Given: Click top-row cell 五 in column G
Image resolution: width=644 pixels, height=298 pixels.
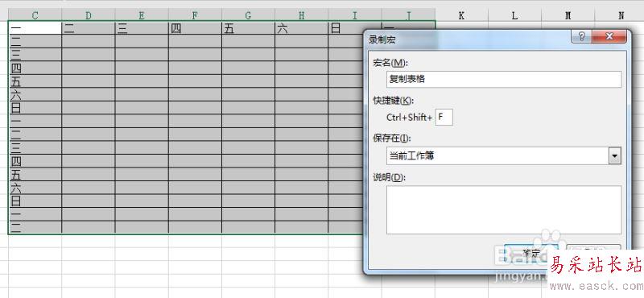Looking at the screenshot, I should tap(248, 28).
